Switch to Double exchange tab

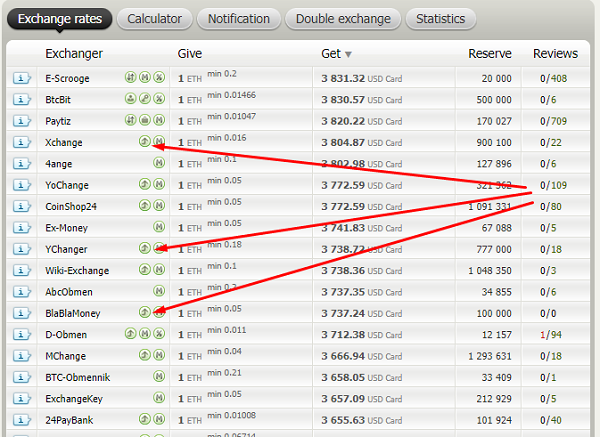tap(343, 19)
